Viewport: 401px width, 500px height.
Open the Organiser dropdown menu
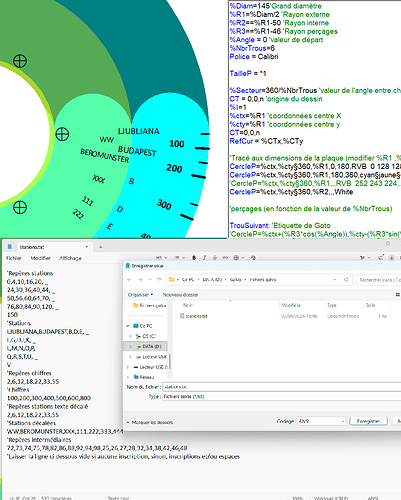(x=140, y=295)
